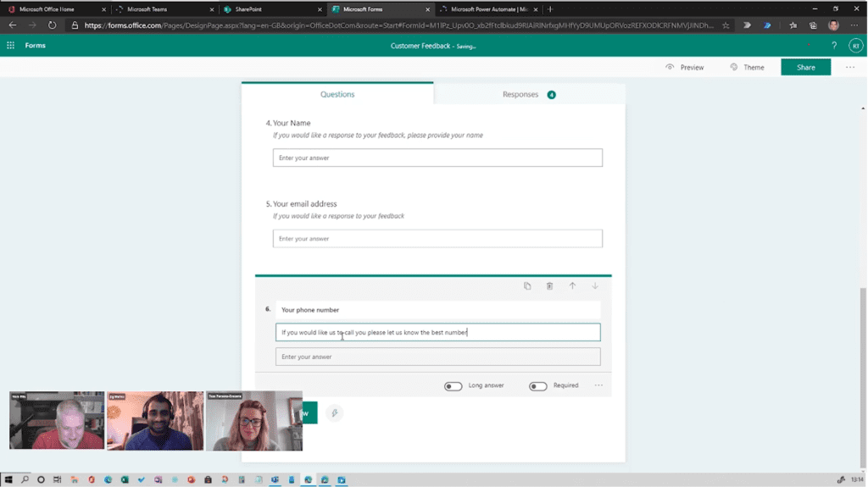Open the Theme picker
The height and width of the screenshot is (487, 868).
click(747, 68)
